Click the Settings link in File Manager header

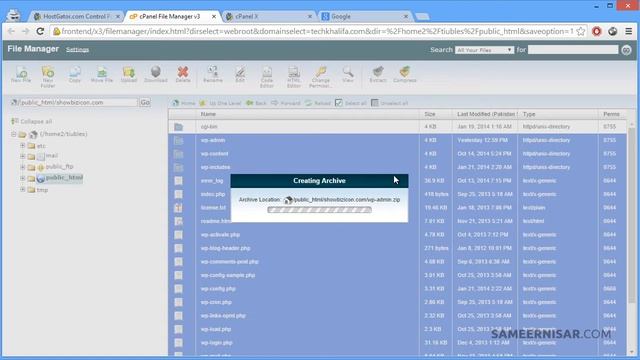click(x=77, y=50)
